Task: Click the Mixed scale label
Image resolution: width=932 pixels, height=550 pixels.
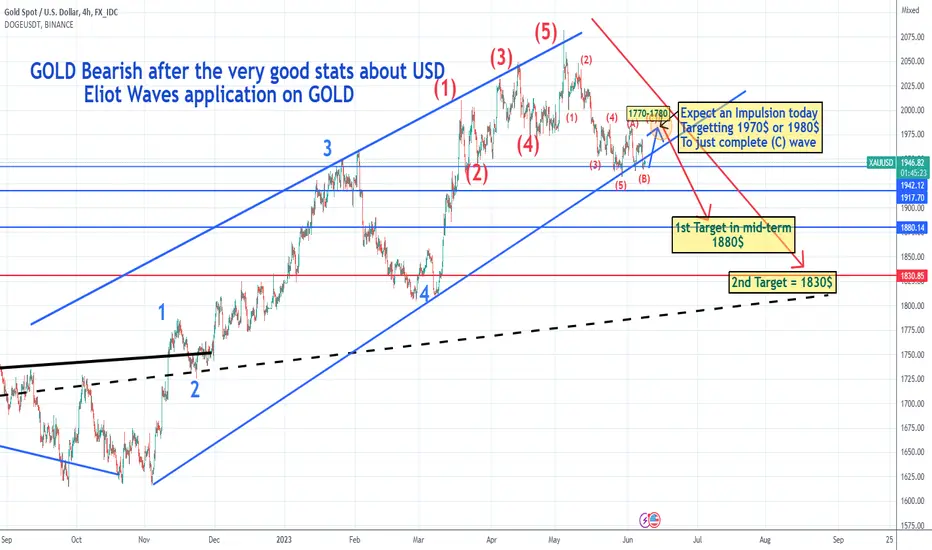Action: tap(910, 10)
